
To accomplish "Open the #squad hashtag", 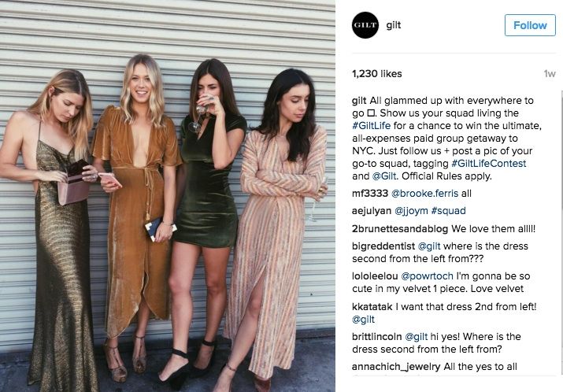I will [448, 211].
